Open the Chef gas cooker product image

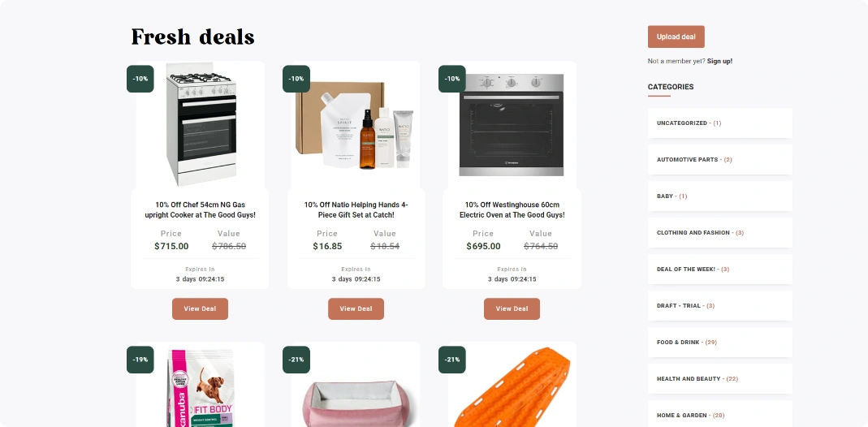(x=201, y=124)
